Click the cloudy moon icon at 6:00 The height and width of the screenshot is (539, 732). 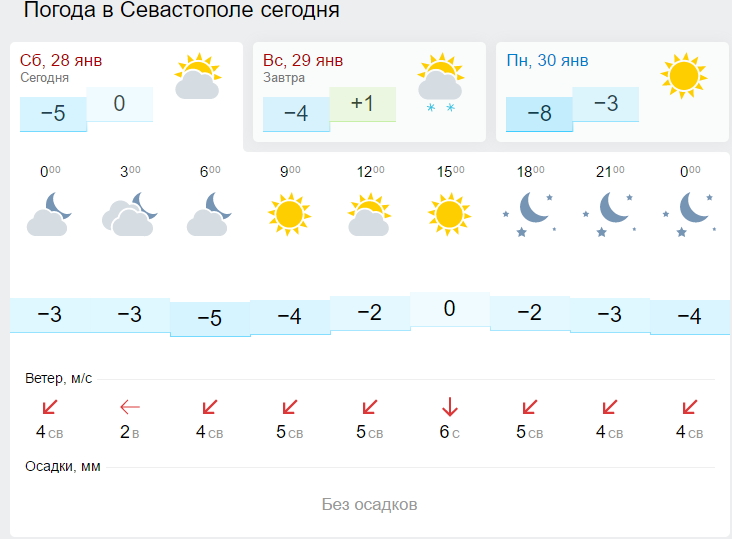coord(209,214)
